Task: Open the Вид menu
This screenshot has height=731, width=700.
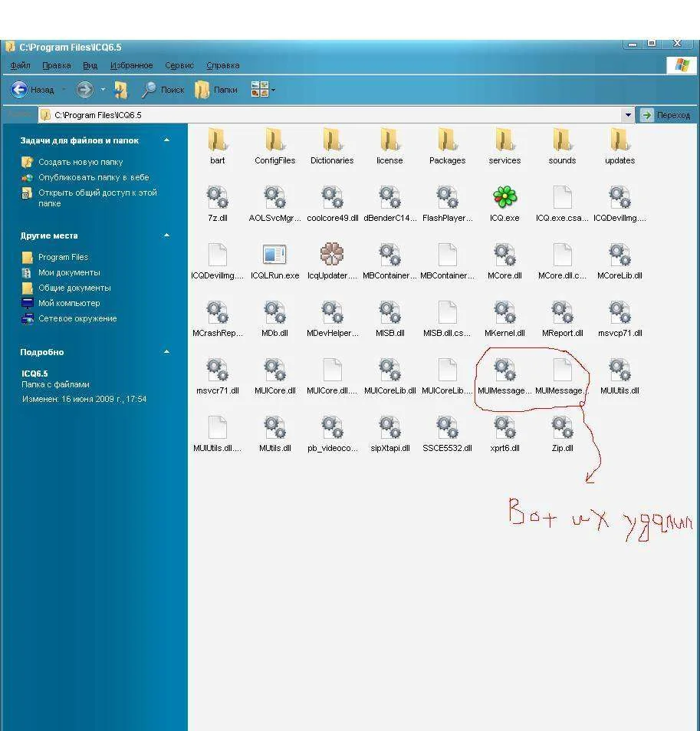Action: tap(90, 65)
